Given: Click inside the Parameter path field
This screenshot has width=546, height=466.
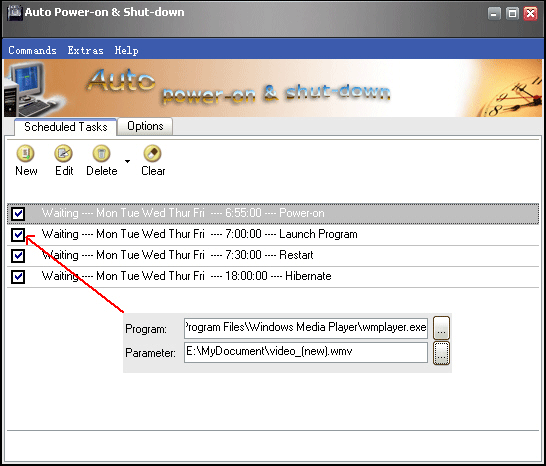Looking at the screenshot, I should pyautogui.click(x=306, y=352).
